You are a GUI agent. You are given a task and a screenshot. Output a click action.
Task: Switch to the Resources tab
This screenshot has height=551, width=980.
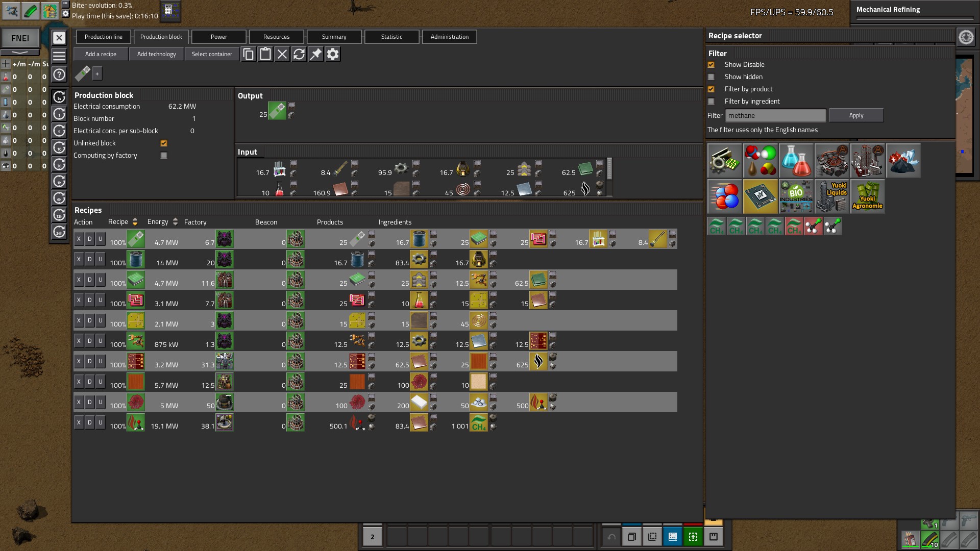point(276,37)
